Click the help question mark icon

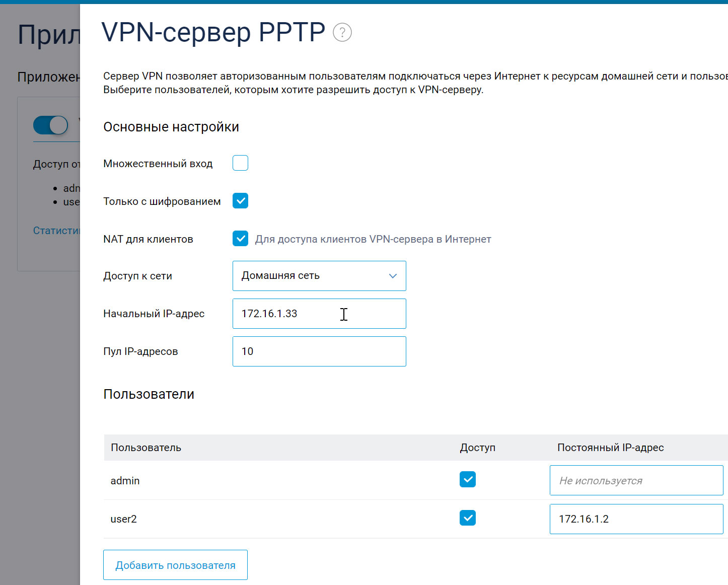pos(342,33)
